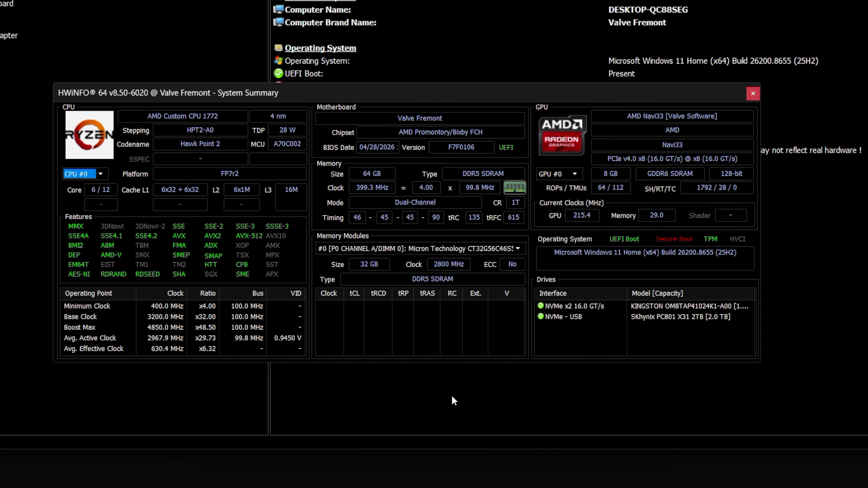The width and height of the screenshot is (868, 488).
Task: Click the green UEFI Boot indicator in summary
Action: (x=624, y=239)
